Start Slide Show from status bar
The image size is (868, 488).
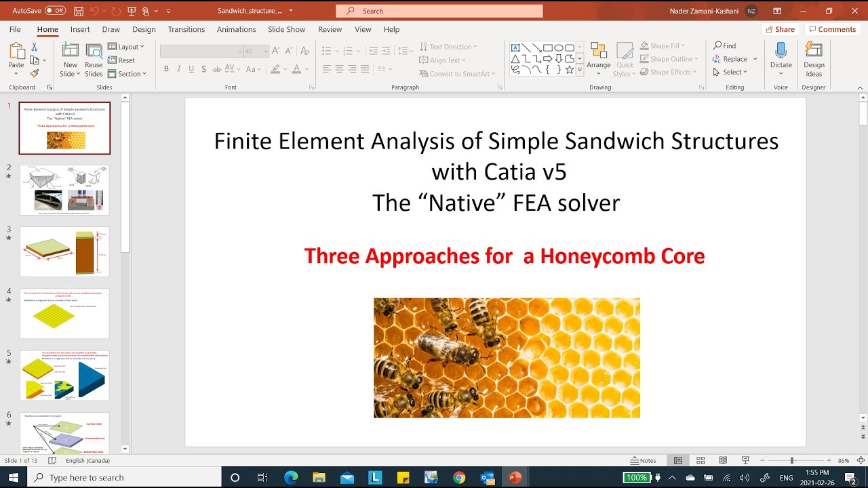point(745,460)
